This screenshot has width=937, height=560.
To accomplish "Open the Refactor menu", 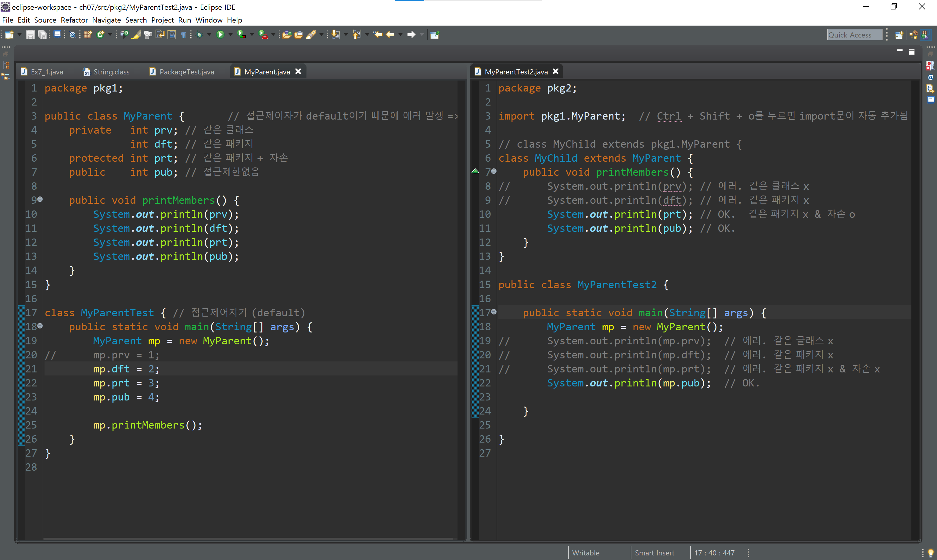I will click(74, 20).
